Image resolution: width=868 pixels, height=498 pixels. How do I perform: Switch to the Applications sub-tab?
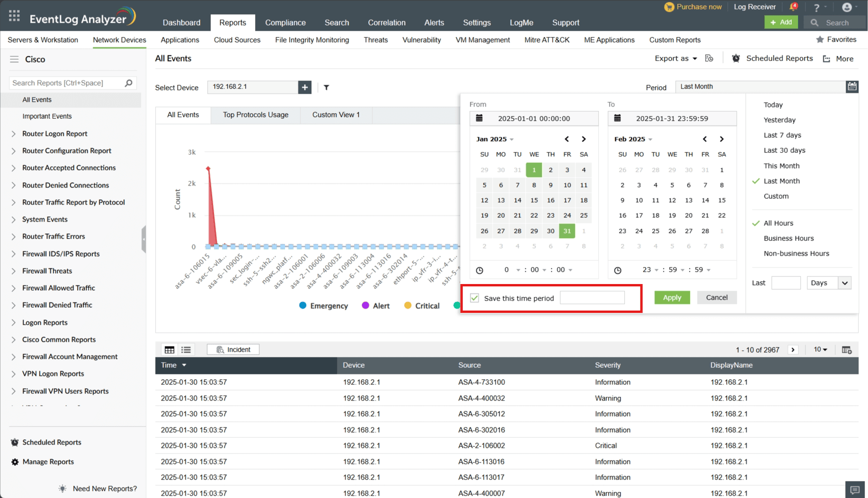coord(180,40)
